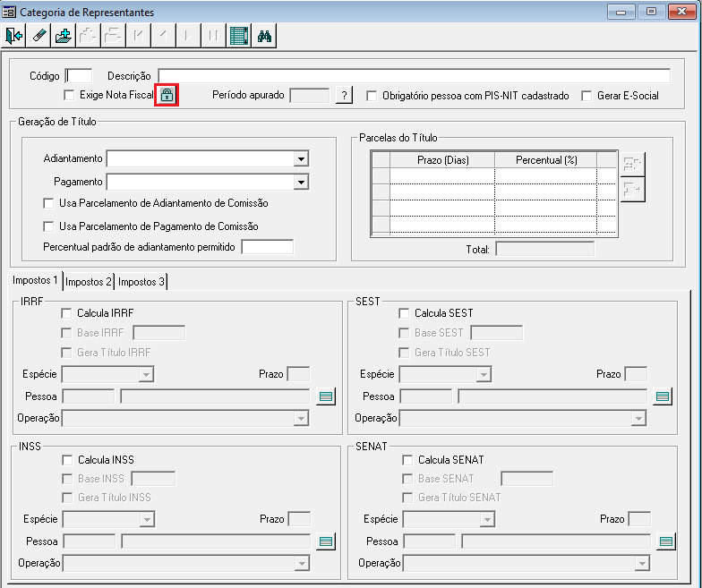Open the SEST Espécie dropdown
The height and width of the screenshot is (588, 702).
pyautogui.click(x=484, y=374)
